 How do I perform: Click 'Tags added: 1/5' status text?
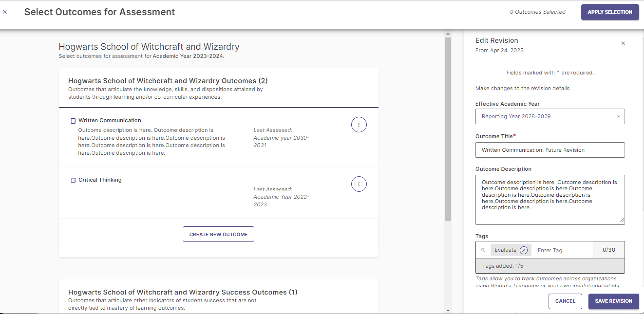click(502, 266)
